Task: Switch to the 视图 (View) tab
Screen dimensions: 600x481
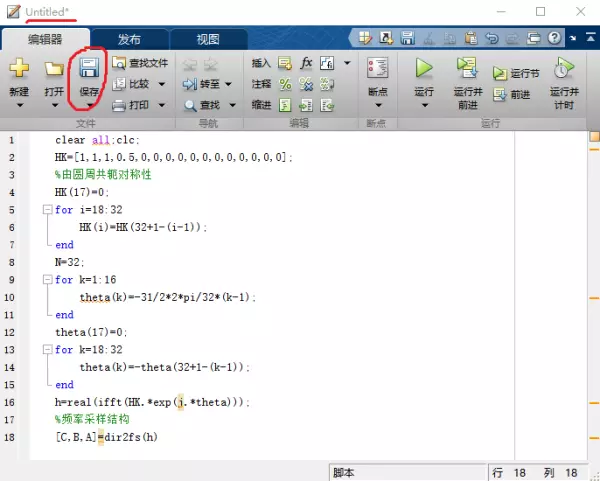Action: [x=209, y=39]
